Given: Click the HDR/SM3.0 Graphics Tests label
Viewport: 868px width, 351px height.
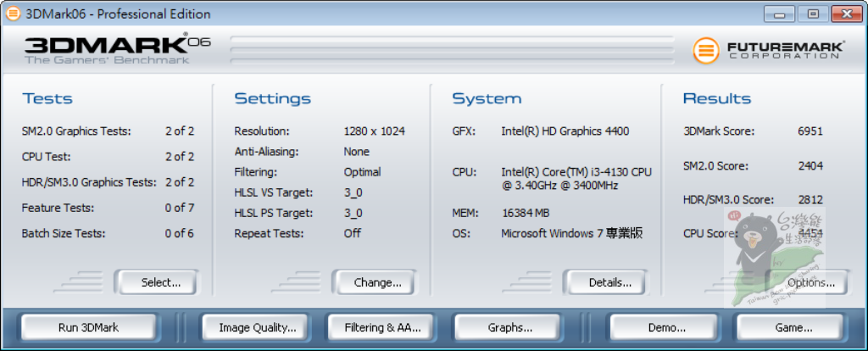Looking at the screenshot, I should point(89,182).
